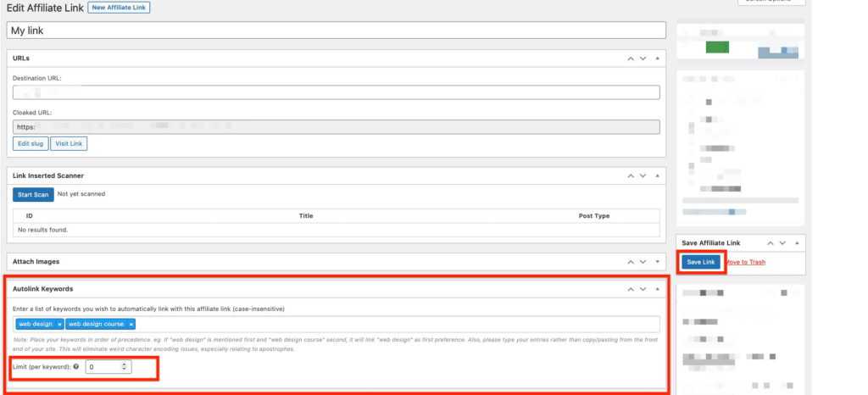This screenshot has height=395, width=868.
Task: Move Autolink Keywords panel up
Action: [x=631, y=289]
